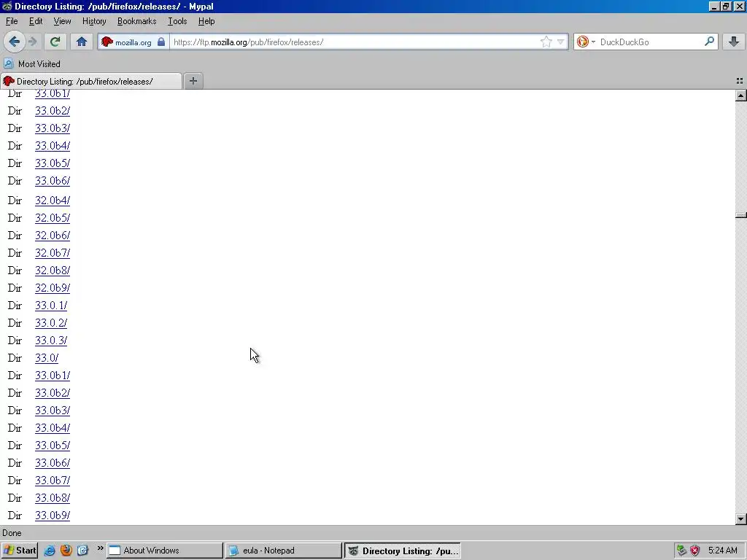
Task: Click the tab groups icon at tab strip end
Action: [x=740, y=81]
